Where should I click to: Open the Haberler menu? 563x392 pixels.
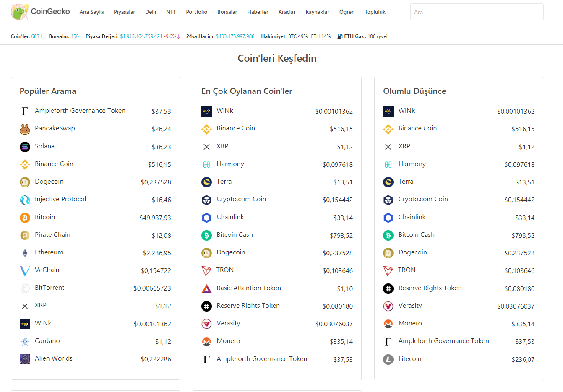(258, 12)
